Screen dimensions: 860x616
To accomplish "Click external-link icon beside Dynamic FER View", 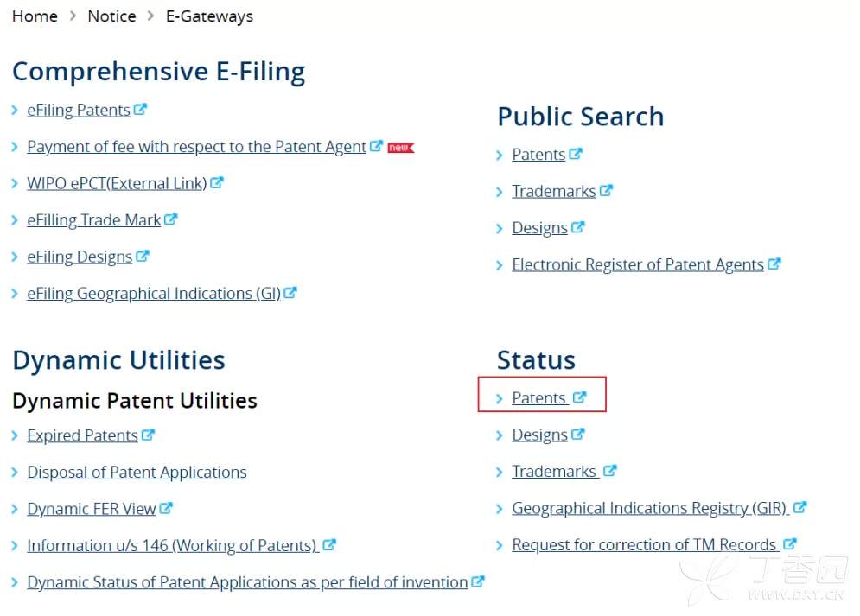I will pos(166,508).
